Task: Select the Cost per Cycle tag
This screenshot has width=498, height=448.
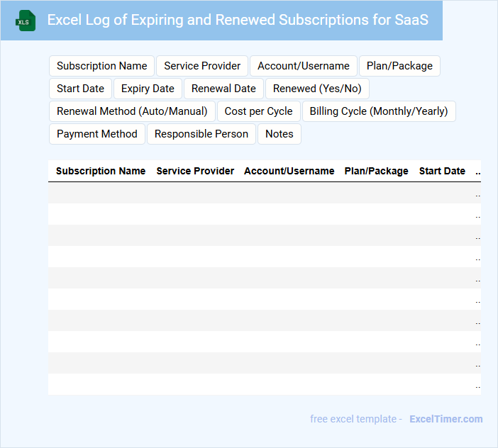Action: (258, 111)
